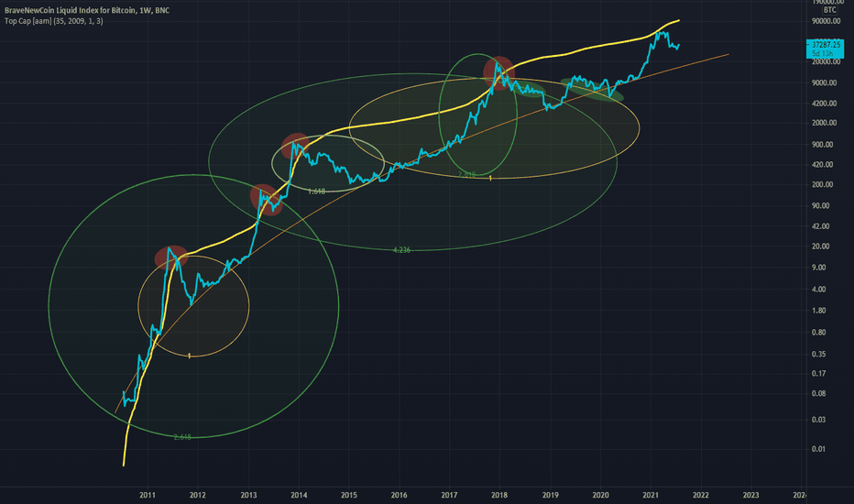Click the 1.80 price axis label
The image size is (854, 504).
click(x=818, y=311)
